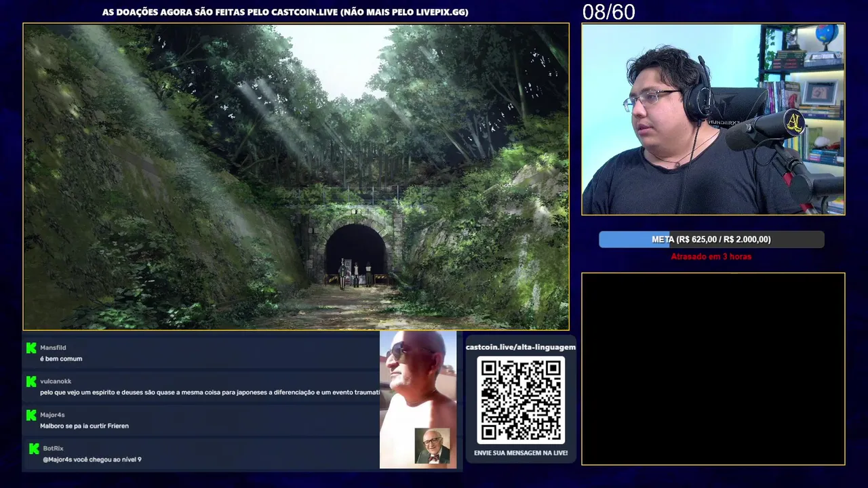868x488 pixels.
Task: Click the 'Atrasado em 3 horas' text
Action: 711,257
